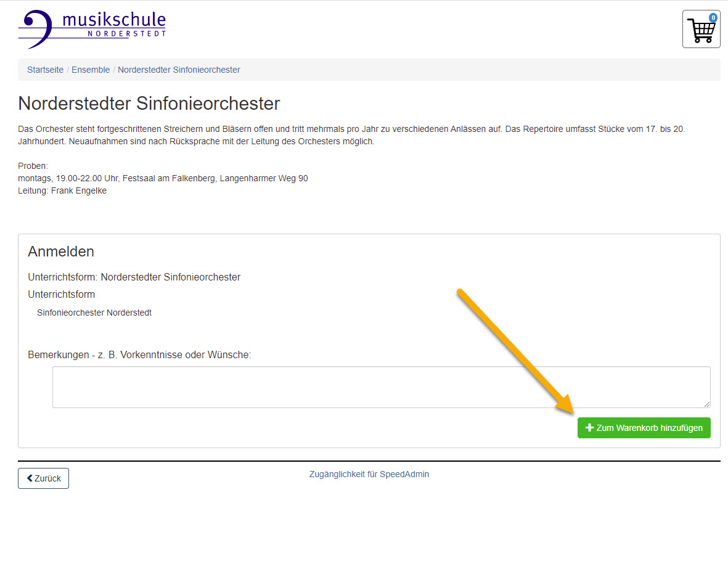This screenshot has width=728, height=577.
Task: Open Zugänglichkeit für SpeedAdmin link
Action: coord(369,474)
